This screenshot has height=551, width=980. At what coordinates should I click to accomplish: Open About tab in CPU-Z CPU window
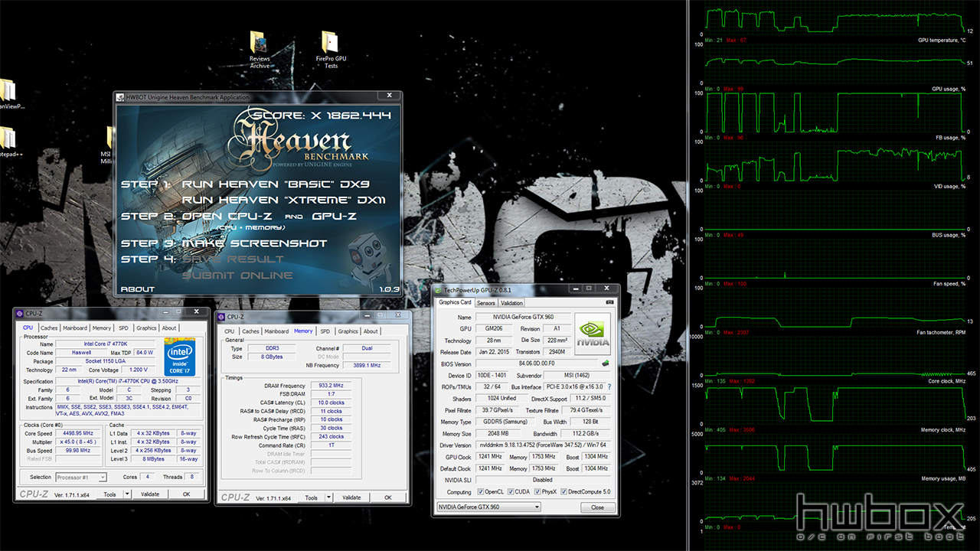pyautogui.click(x=169, y=328)
